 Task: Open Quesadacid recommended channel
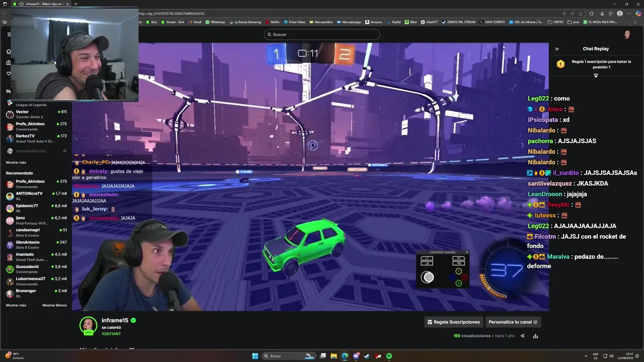[x=36, y=269]
